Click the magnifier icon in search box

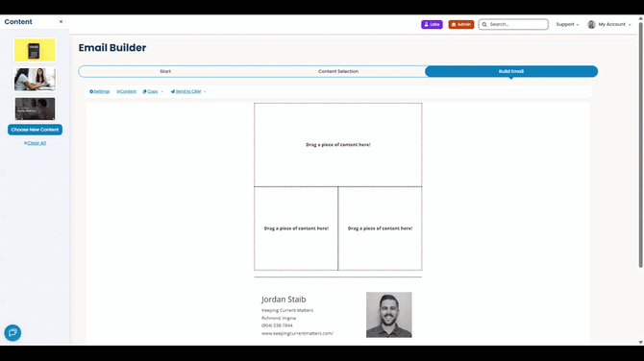coord(484,25)
